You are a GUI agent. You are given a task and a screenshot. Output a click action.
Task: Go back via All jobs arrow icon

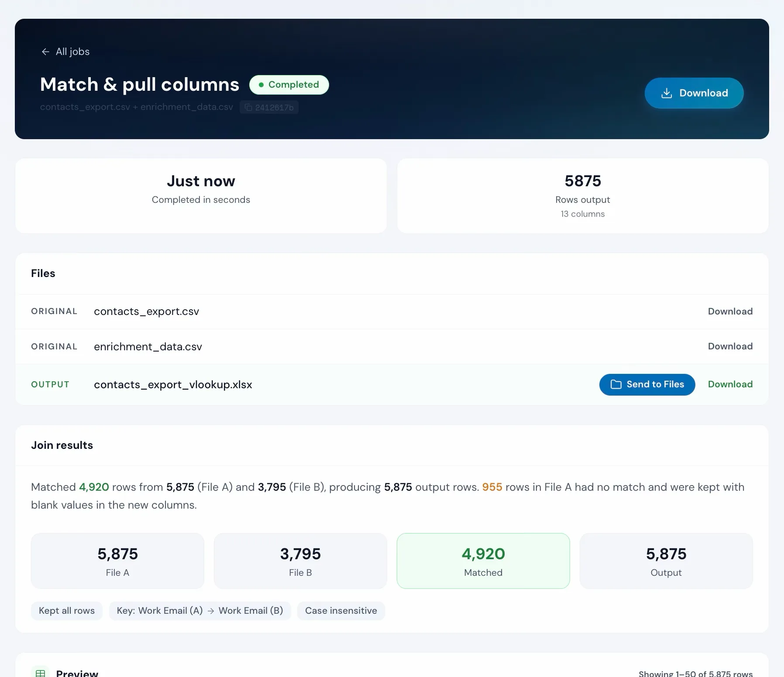pos(45,52)
